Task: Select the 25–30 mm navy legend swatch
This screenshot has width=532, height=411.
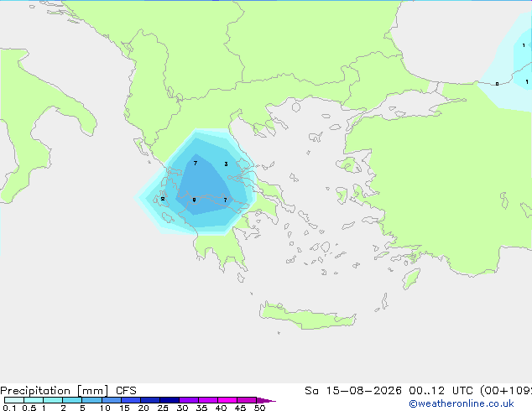Action: coord(170,400)
